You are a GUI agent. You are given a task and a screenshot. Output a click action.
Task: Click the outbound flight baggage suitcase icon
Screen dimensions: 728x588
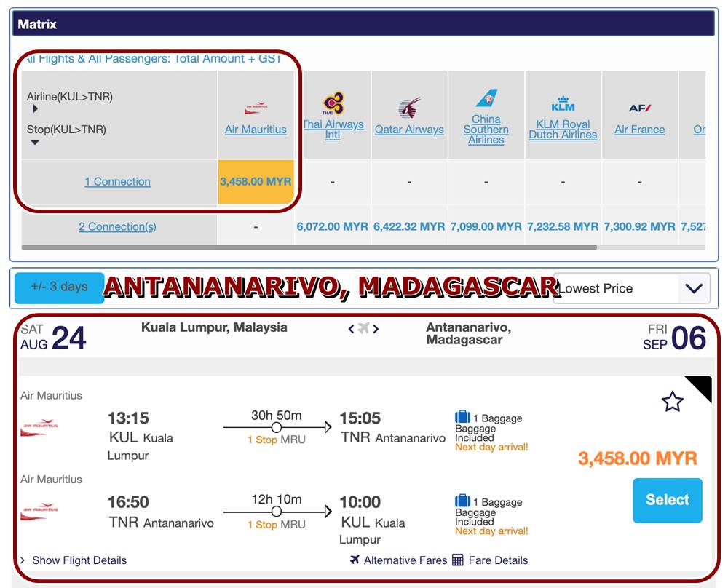[462, 416]
